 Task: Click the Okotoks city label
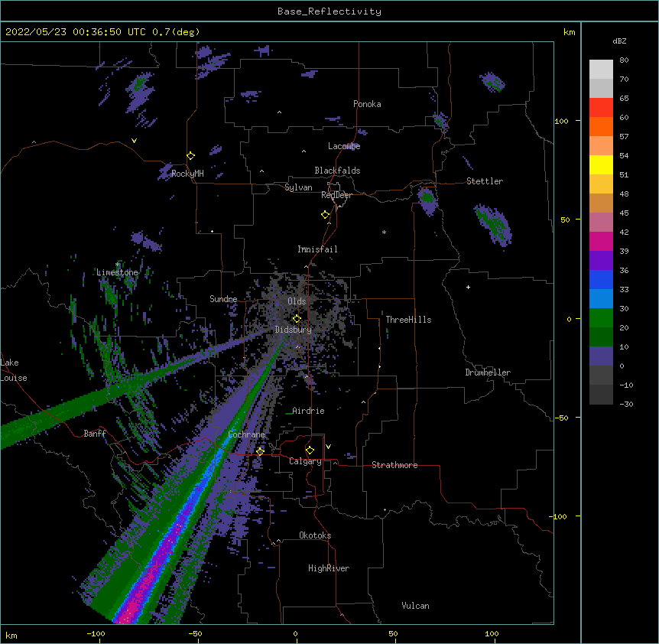(x=315, y=535)
